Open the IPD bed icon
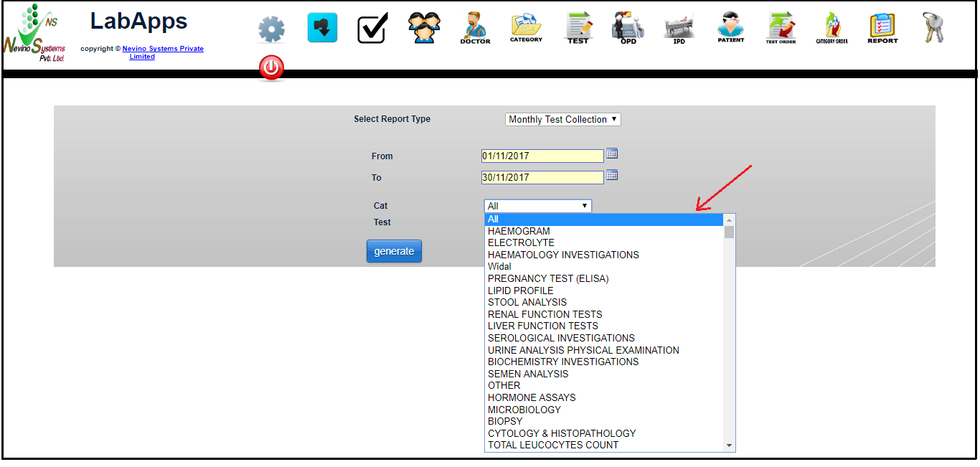This screenshot has width=980, height=467. click(x=679, y=28)
